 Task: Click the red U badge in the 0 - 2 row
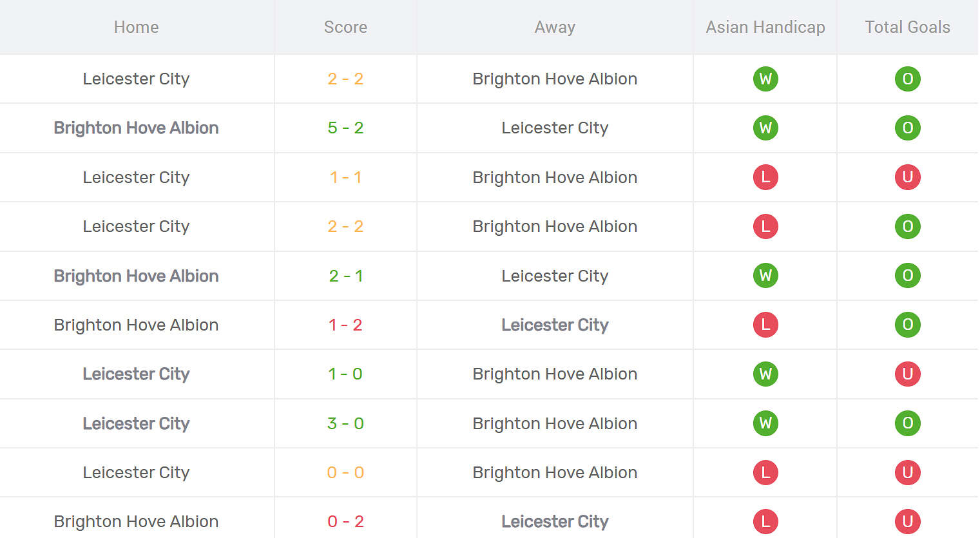click(x=907, y=521)
